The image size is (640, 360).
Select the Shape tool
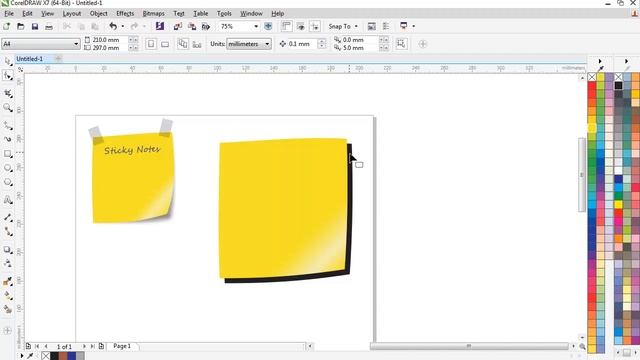(x=8, y=76)
